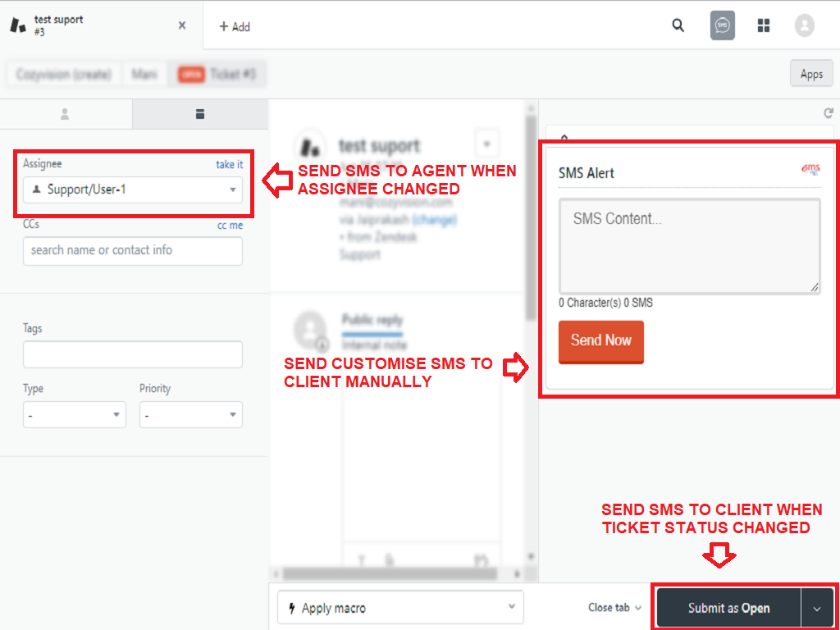Click take it to self-assign the ticket
840x630 pixels.
[x=229, y=164]
